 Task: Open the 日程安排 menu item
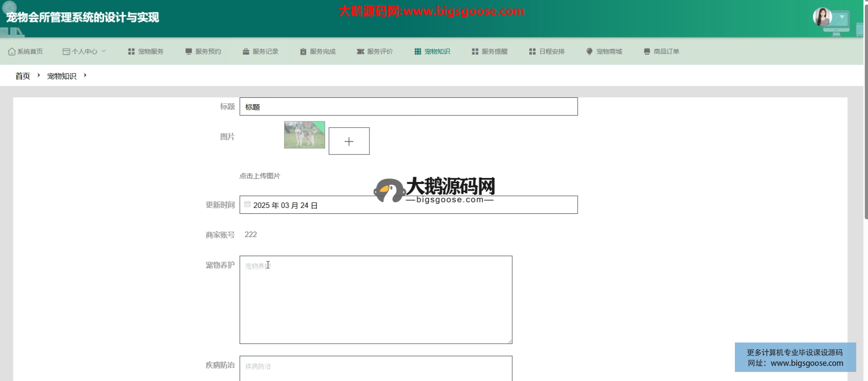click(547, 52)
